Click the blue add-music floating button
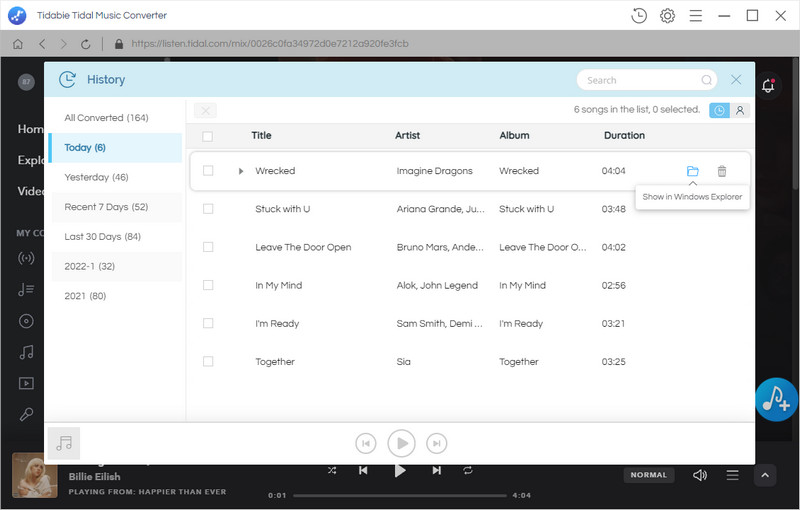This screenshot has width=800, height=510. click(777, 400)
